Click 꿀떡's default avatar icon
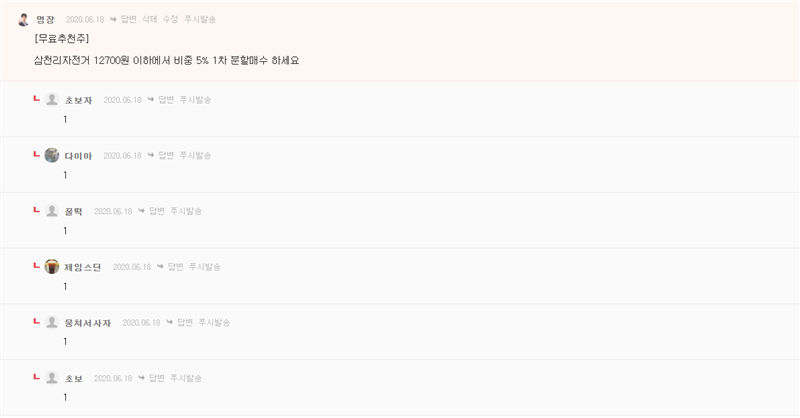 coord(52,211)
